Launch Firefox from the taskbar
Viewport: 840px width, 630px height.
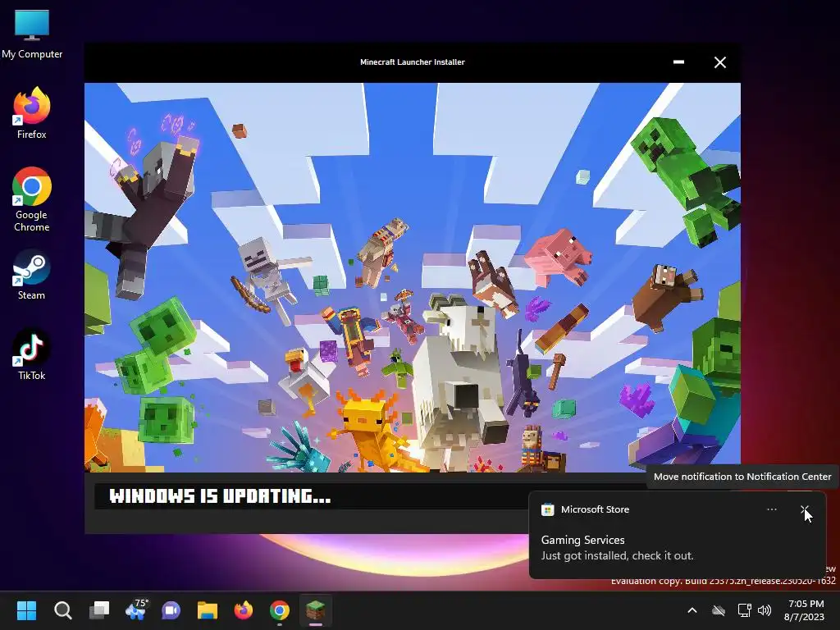click(243, 610)
